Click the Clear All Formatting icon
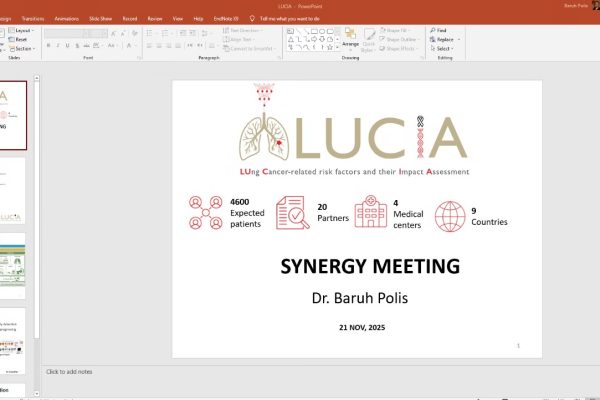 pos(135,33)
